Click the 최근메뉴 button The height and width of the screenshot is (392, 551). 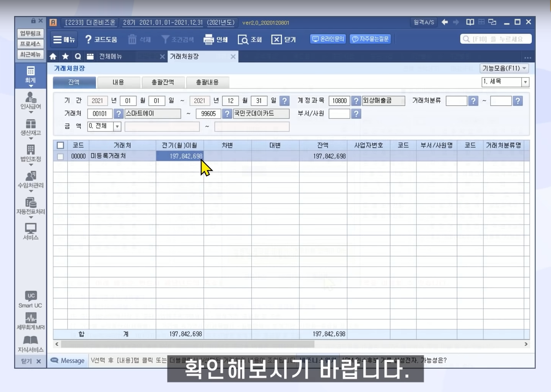31,55
